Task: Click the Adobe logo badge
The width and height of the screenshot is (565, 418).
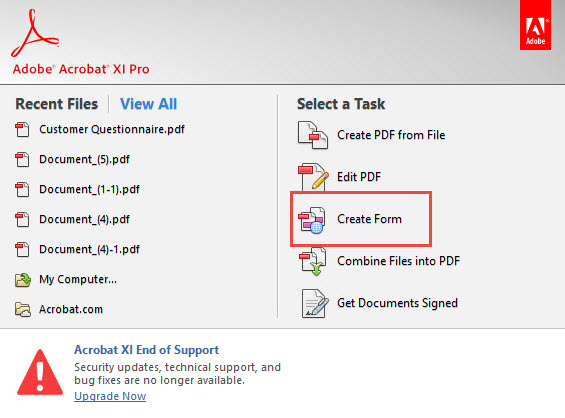Action: [x=535, y=25]
